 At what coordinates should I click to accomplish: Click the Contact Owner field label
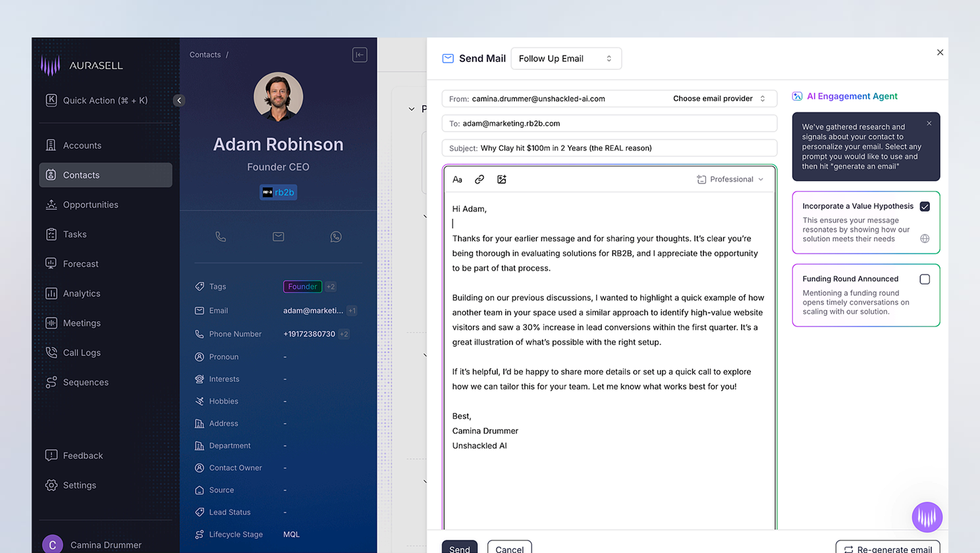click(235, 468)
